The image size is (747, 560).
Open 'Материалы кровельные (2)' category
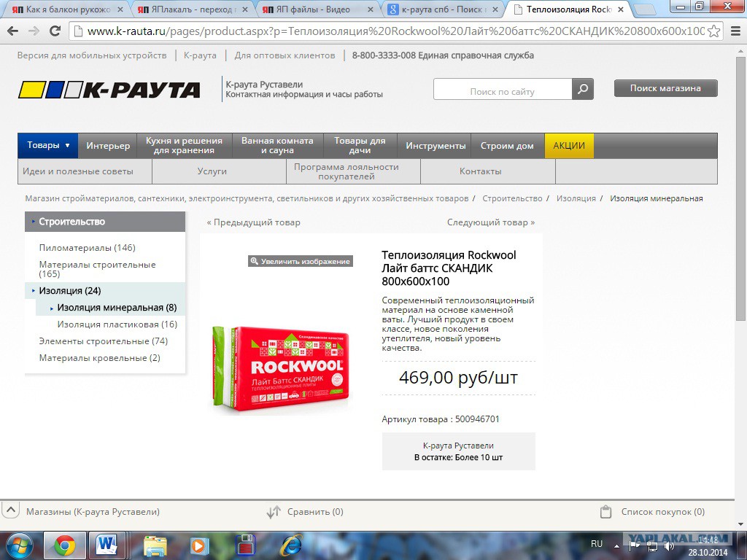pos(99,357)
